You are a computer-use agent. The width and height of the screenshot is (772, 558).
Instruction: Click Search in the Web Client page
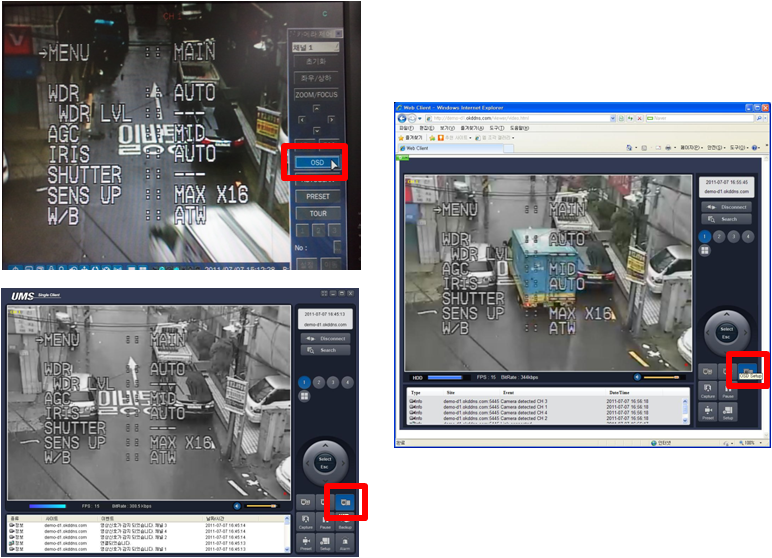(x=727, y=219)
